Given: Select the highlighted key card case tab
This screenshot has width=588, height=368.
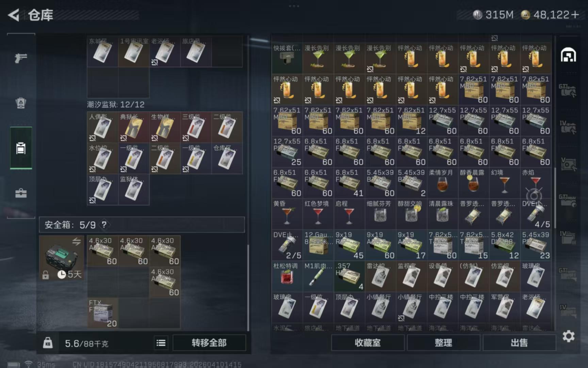Looking at the screenshot, I should [x=21, y=148].
